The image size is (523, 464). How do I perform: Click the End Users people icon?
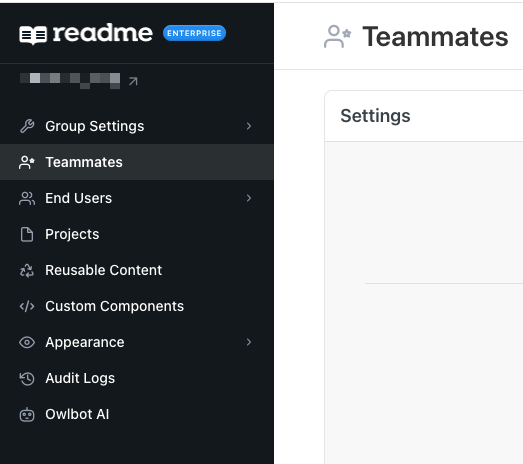click(x=27, y=198)
